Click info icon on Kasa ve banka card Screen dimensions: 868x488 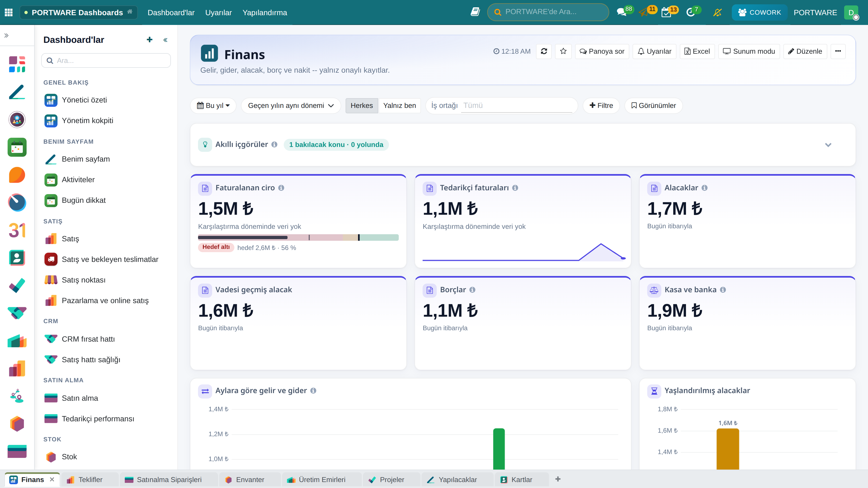click(722, 290)
